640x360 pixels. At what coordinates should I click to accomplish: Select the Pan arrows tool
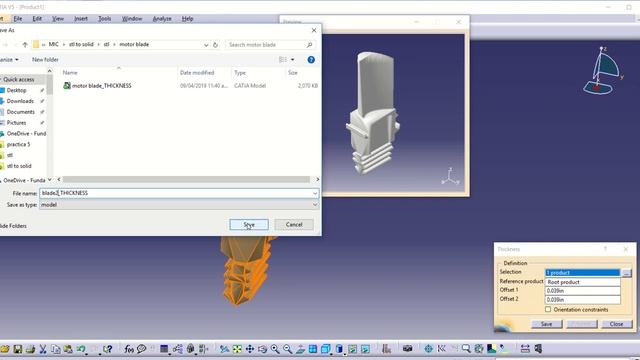(250, 349)
